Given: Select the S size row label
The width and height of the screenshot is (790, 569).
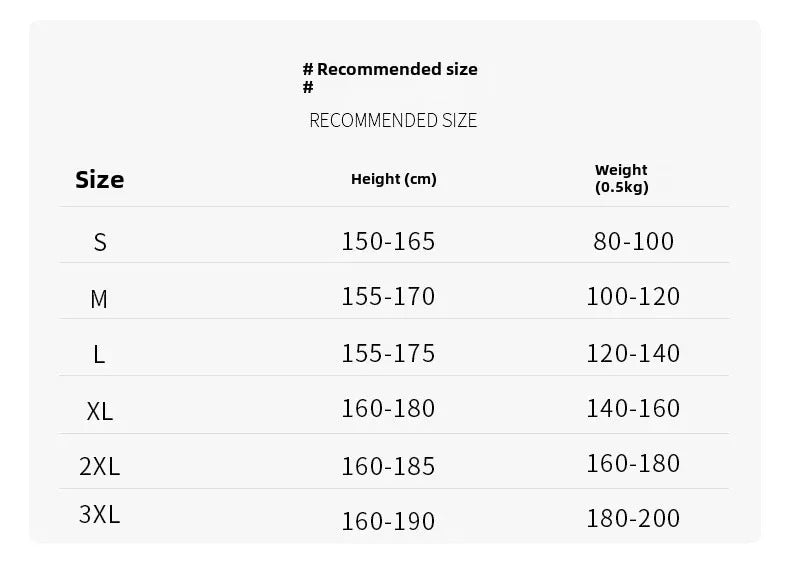Looking at the screenshot, I should (100, 242).
